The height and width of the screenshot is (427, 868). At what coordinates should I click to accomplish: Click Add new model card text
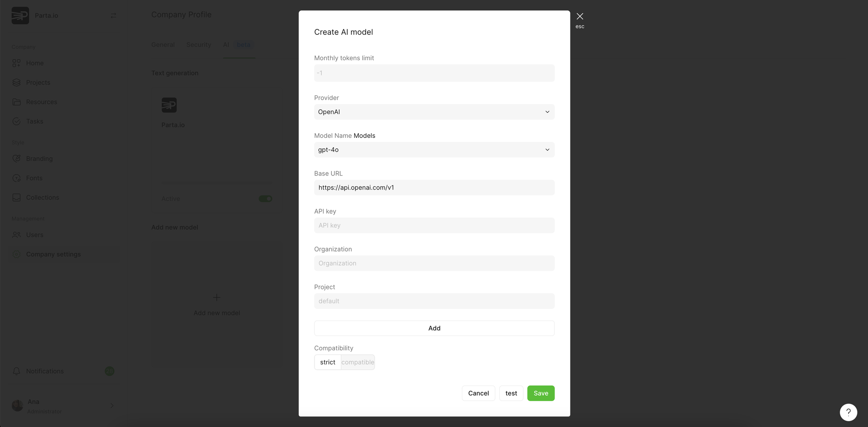[x=217, y=313]
